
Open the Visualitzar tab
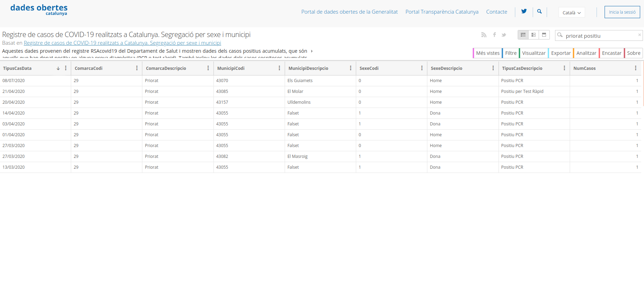tap(533, 53)
